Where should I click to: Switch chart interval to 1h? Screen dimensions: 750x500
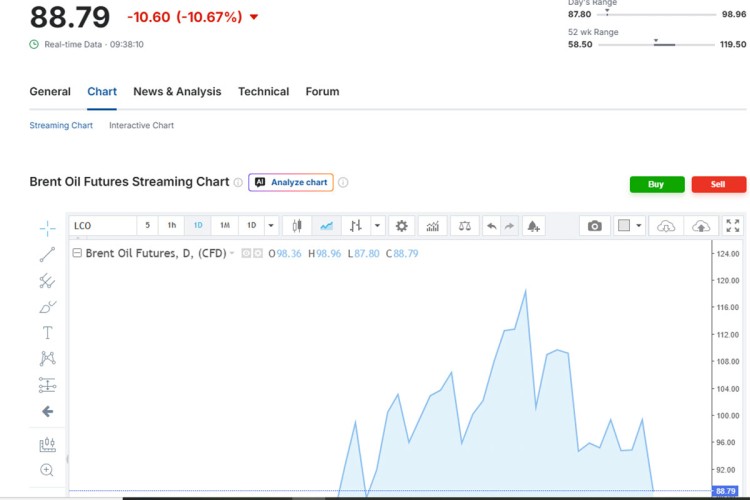coord(172,226)
